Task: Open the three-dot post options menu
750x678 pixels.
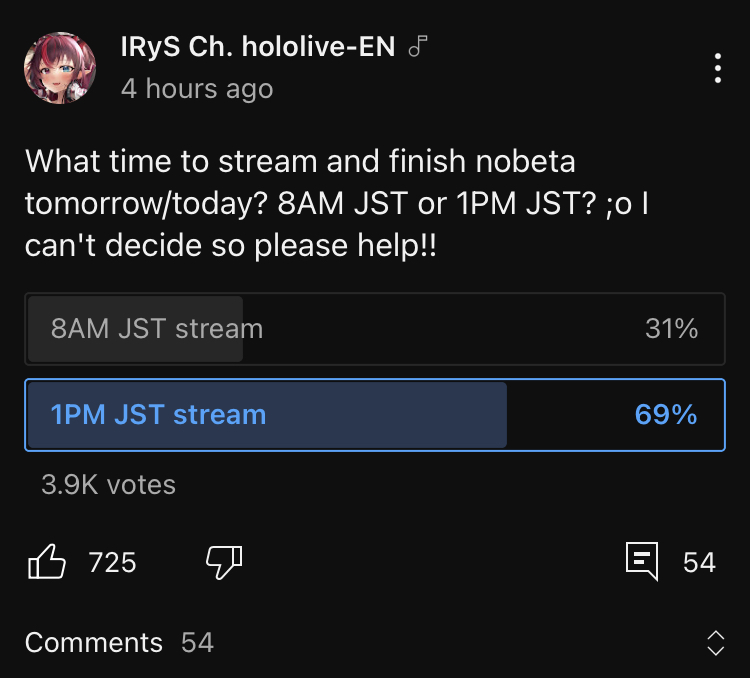Action: tap(717, 68)
